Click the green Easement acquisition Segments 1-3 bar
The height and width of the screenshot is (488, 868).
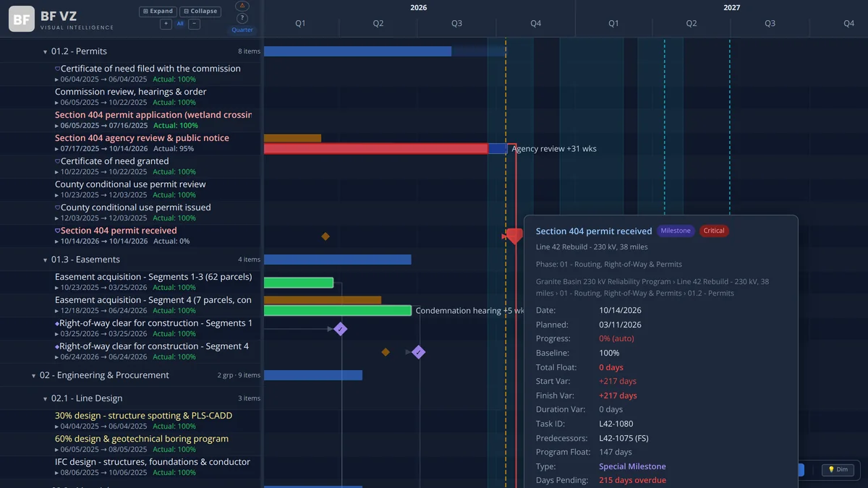(299, 283)
